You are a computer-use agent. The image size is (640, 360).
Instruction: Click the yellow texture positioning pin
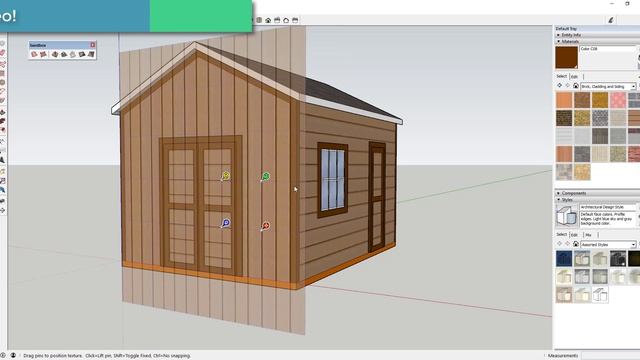coord(225,176)
